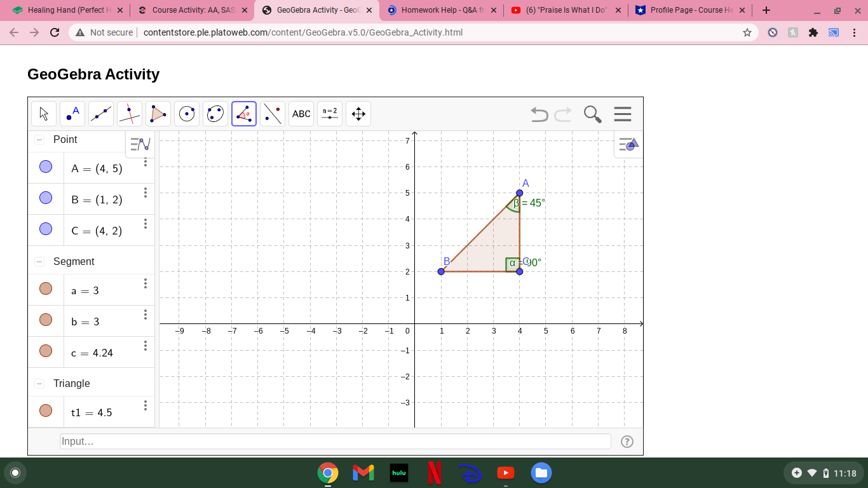
Task: Switch to the Course Activity tab
Action: point(193,10)
